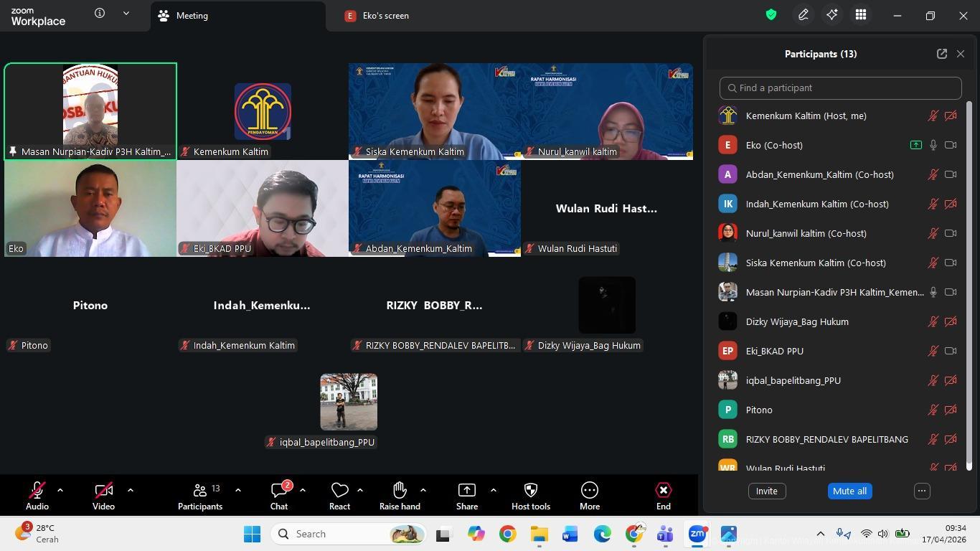Click the Invite button
980x551 pixels.
(x=766, y=491)
